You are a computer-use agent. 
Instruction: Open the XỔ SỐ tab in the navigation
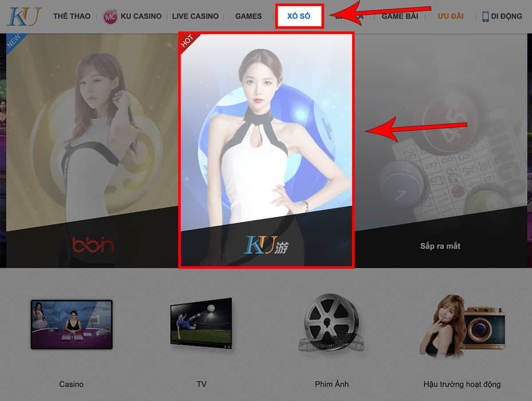pos(300,16)
